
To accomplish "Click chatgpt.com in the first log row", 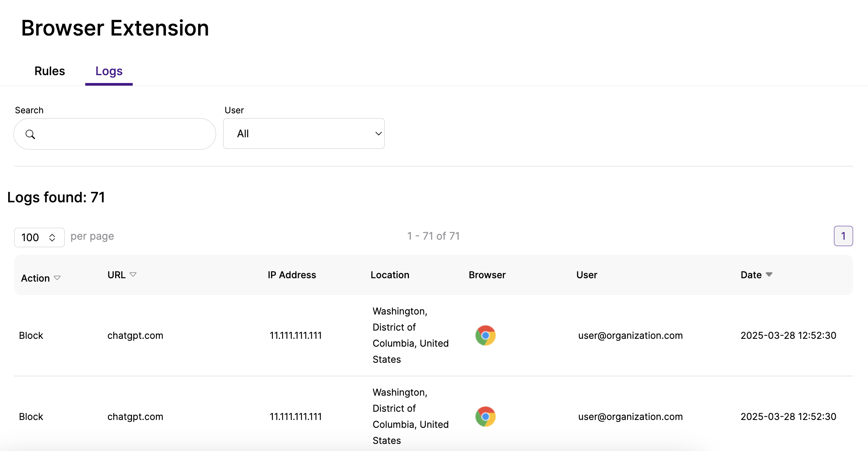I will (x=135, y=335).
